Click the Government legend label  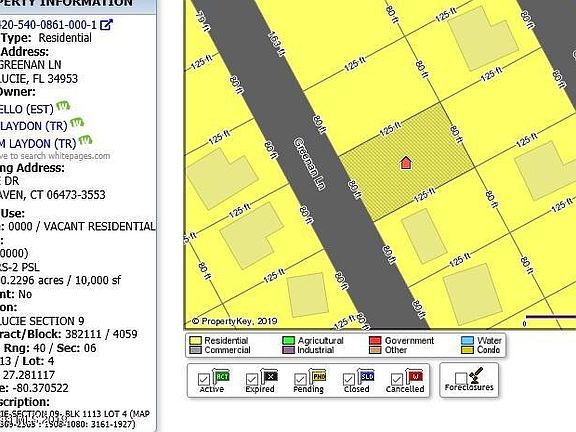click(409, 341)
